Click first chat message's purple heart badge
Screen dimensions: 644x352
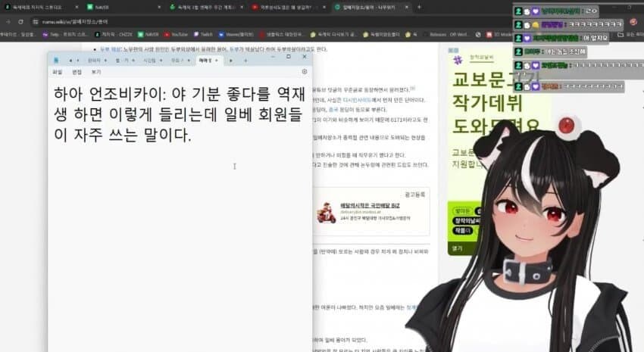click(536, 11)
